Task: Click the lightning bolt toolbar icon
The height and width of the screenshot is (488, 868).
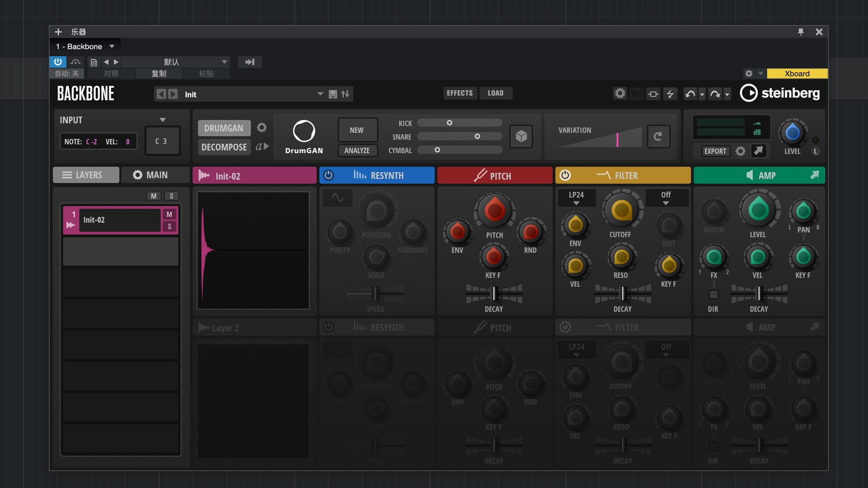Action: pyautogui.click(x=670, y=94)
